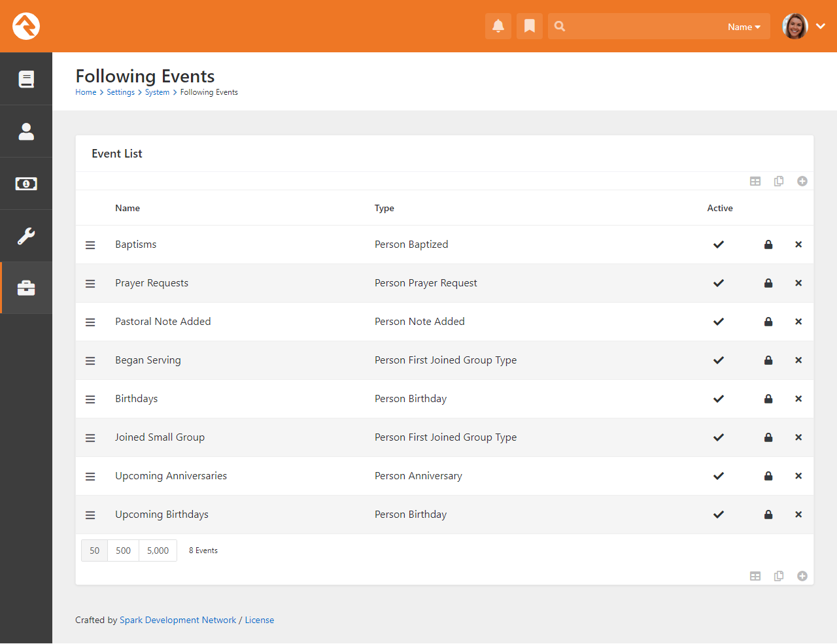The width and height of the screenshot is (837, 644).
Task: Click the user avatar photo
Action: pyautogui.click(x=795, y=26)
